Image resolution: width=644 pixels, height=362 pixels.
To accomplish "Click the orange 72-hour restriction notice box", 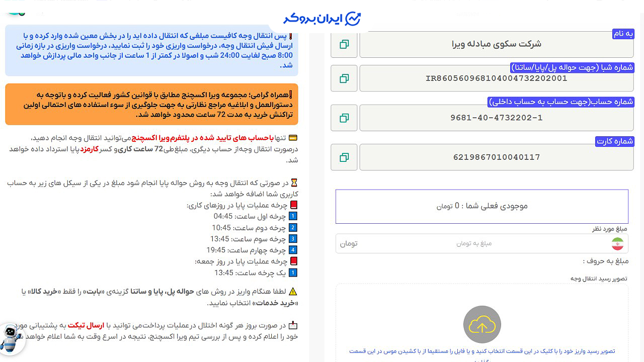I will [151, 105].
